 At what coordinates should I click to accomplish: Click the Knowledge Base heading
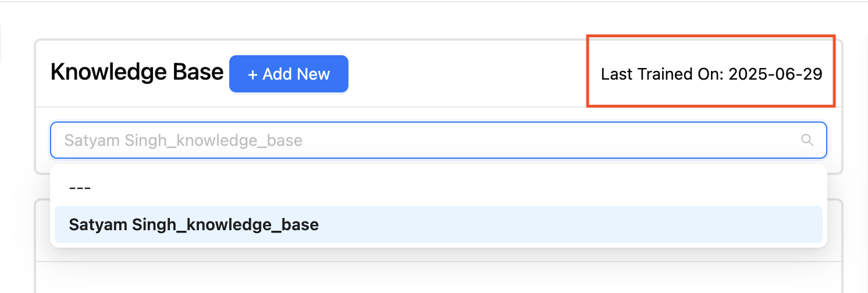[x=137, y=72]
